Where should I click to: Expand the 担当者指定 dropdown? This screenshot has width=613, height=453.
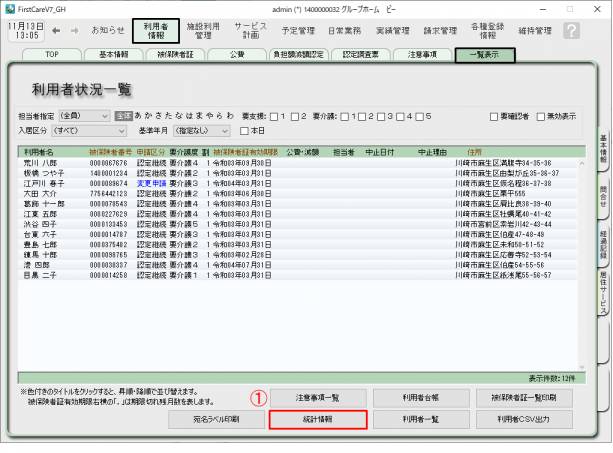pos(103,116)
